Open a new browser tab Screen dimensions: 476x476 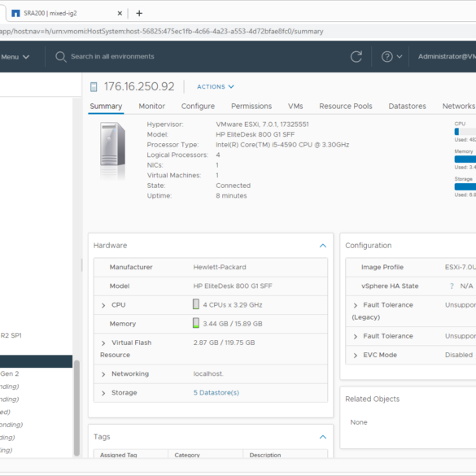(139, 13)
